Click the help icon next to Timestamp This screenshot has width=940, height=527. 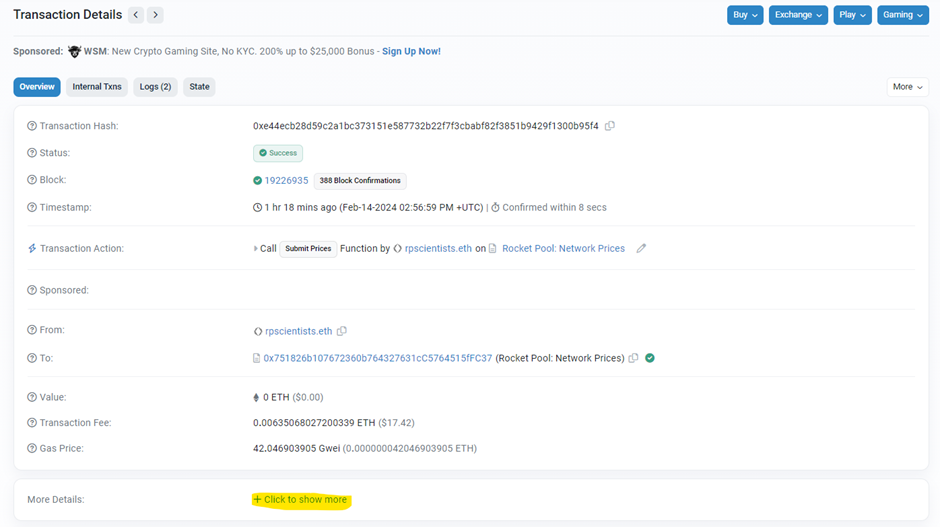point(32,207)
